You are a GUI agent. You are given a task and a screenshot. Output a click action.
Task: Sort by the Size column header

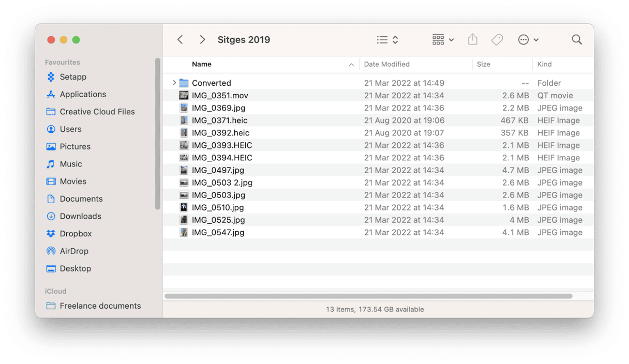[484, 64]
